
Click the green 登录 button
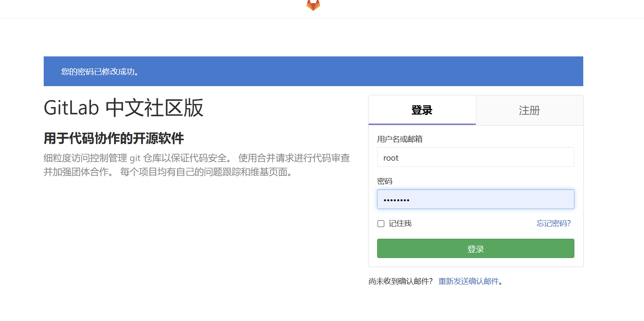[476, 248]
